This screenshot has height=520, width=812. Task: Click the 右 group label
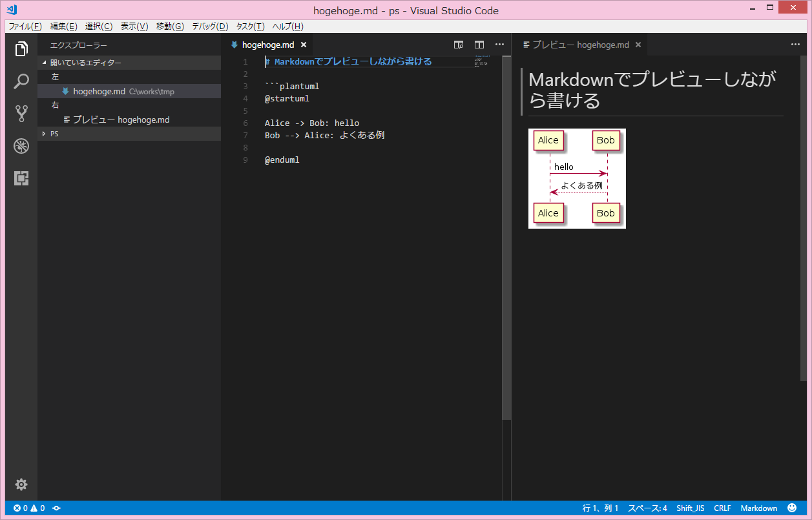55,105
